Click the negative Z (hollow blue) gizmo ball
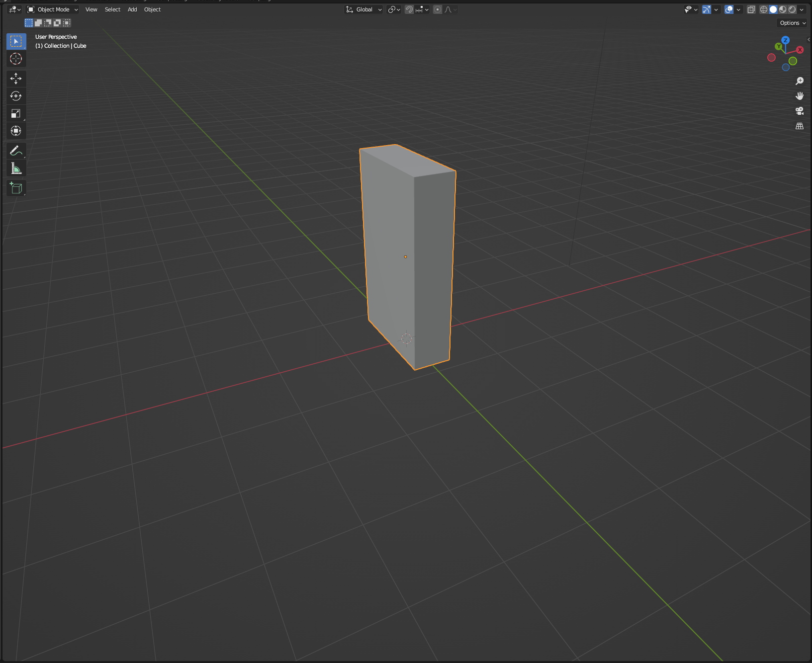This screenshot has height=663, width=812. 786,67
